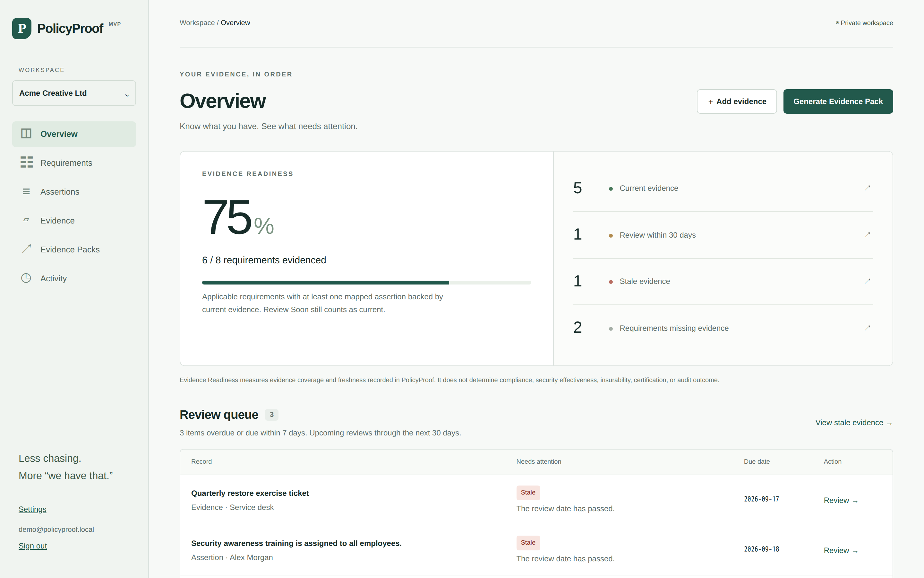Viewport: 924px width, 578px height.
Task: Click the Assertions list icon in sidebar
Action: pyautogui.click(x=26, y=191)
